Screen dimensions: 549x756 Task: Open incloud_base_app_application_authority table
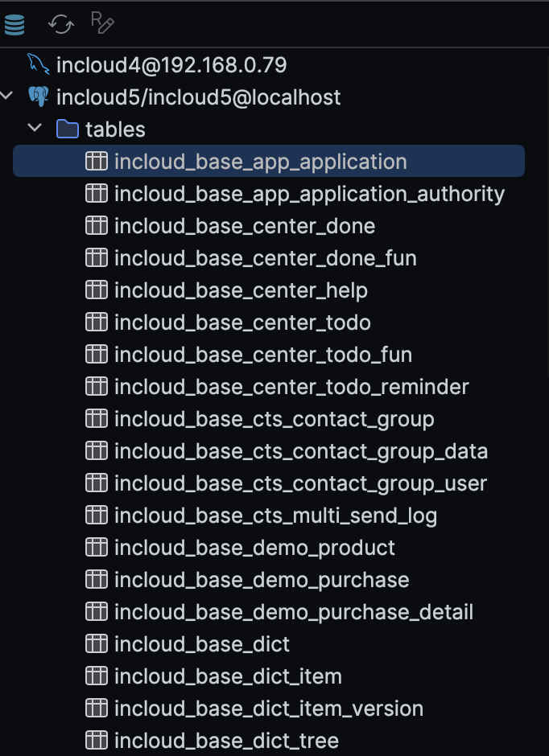(x=309, y=194)
